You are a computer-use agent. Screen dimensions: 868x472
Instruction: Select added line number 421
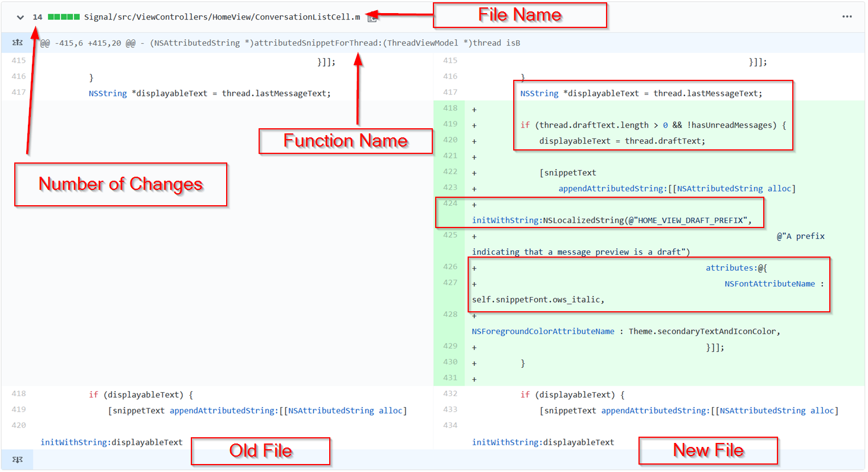pos(451,156)
